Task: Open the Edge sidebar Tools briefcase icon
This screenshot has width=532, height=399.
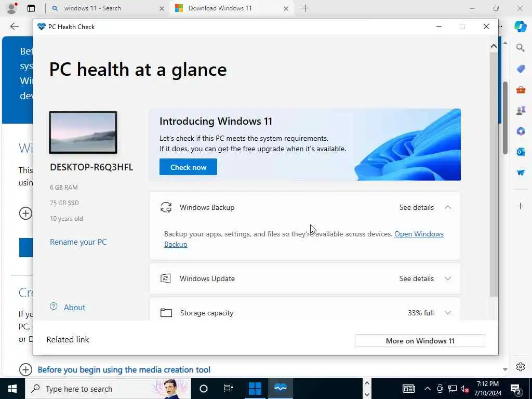Action: (521, 90)
